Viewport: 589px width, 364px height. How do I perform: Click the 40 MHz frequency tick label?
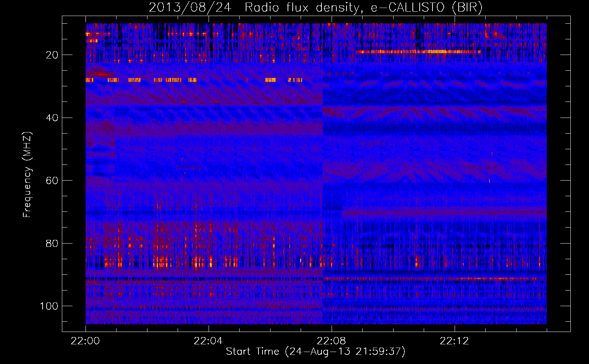coord(52,118)
